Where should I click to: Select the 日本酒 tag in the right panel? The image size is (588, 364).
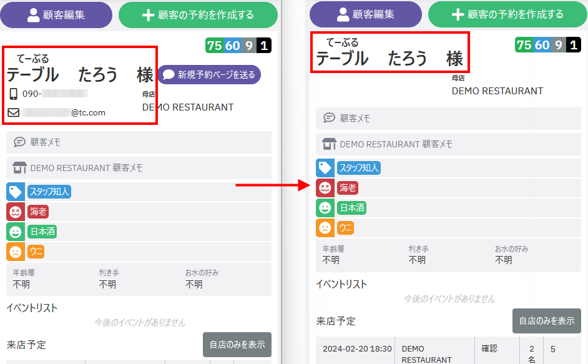coord(351,208)
